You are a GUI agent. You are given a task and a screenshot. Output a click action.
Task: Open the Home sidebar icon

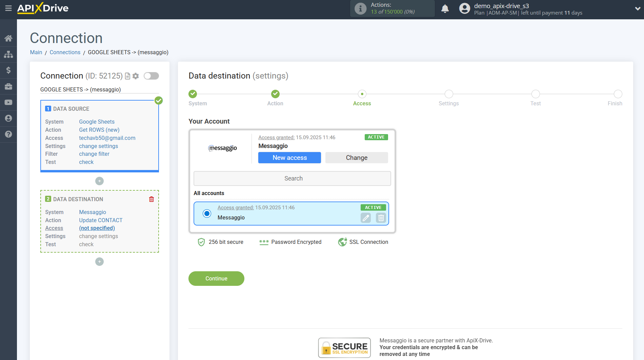coord(8,38)
